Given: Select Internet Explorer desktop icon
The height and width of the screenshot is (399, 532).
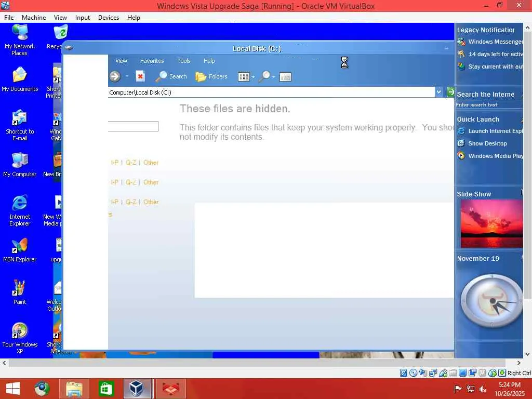Looking at the screenshot, I should (x=20, y=210).
